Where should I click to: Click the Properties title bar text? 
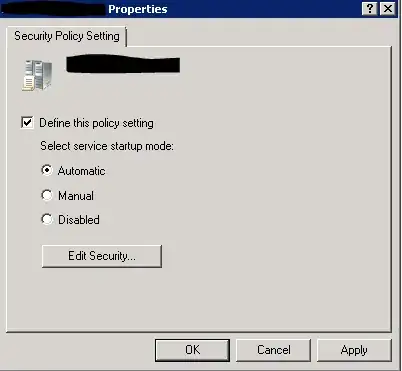coord(138,9)
